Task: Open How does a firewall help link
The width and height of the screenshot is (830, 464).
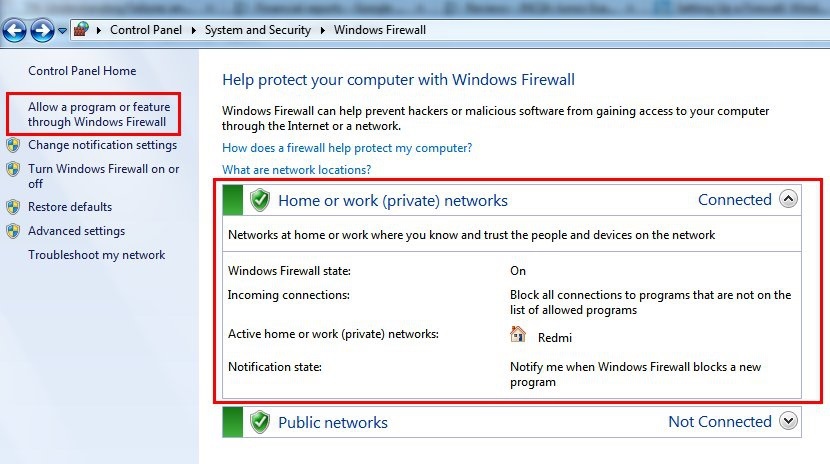Action: (x=347, y=148)
